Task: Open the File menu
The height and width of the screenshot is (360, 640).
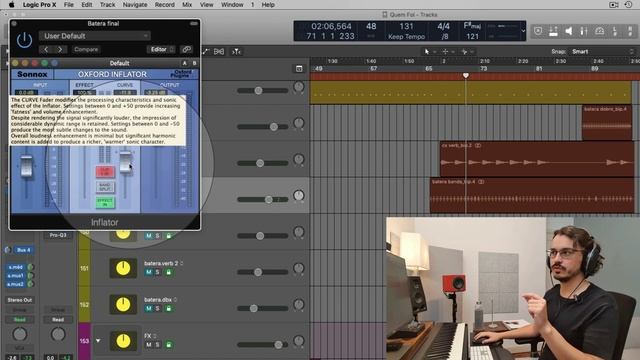Action: point(69,4)
